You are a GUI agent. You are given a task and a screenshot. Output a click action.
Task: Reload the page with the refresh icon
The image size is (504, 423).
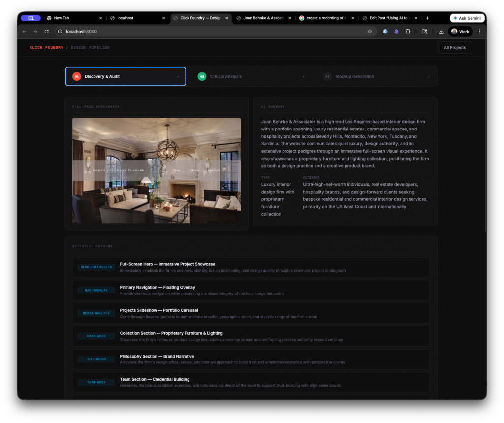[x=47, y=32]
